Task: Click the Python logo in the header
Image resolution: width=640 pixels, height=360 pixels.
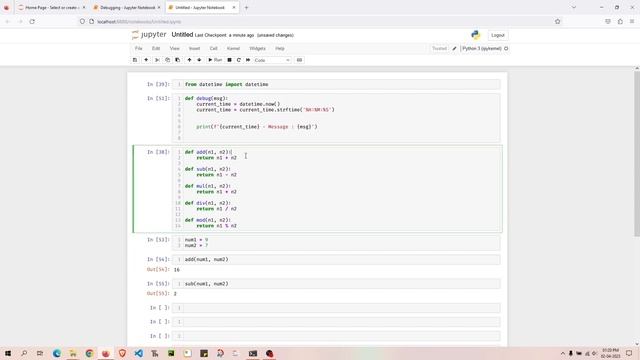Action: coord(476,35)
